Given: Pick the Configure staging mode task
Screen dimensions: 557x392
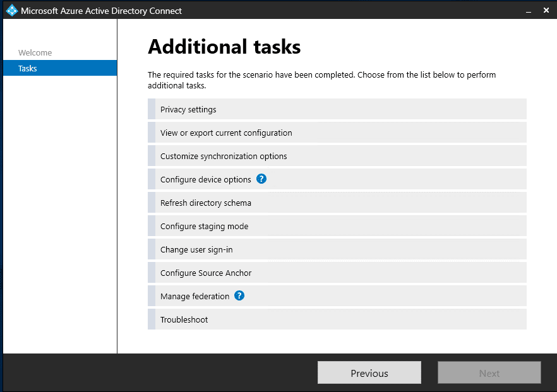Looking at the screenshot, I should pyautogui.click(x=337, y=226).
